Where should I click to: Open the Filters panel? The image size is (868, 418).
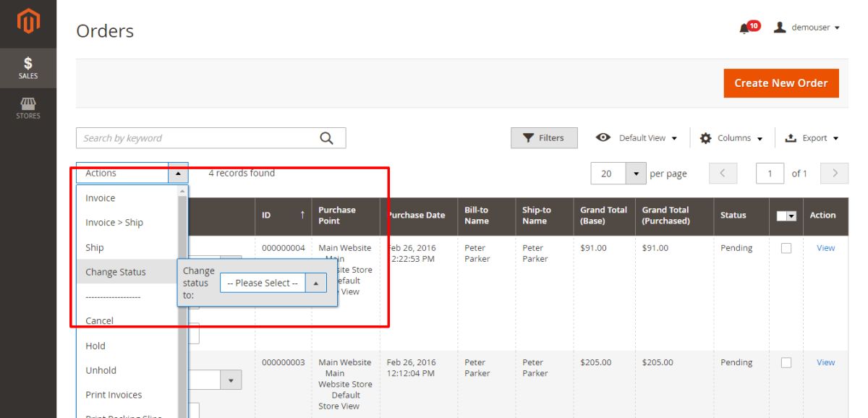[544, 138]
